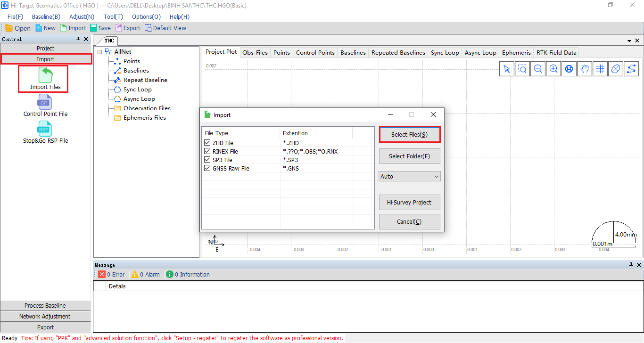Image resolution: width=644 pixels, height=343 pixels.
Task: Open the Baseline(B) menu
Action: [x=46, y=16]
